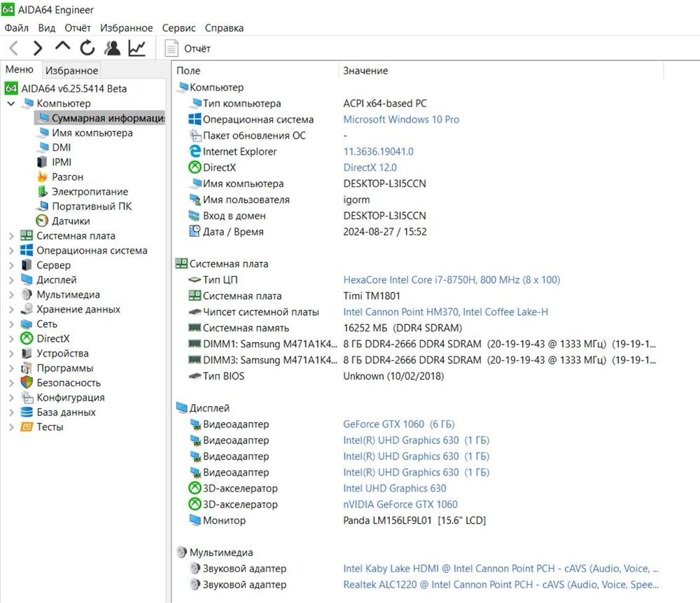Viewport: 700px width, 603px height.
Task: Select Суммарная информация in the tree
Action: point(100,118)
